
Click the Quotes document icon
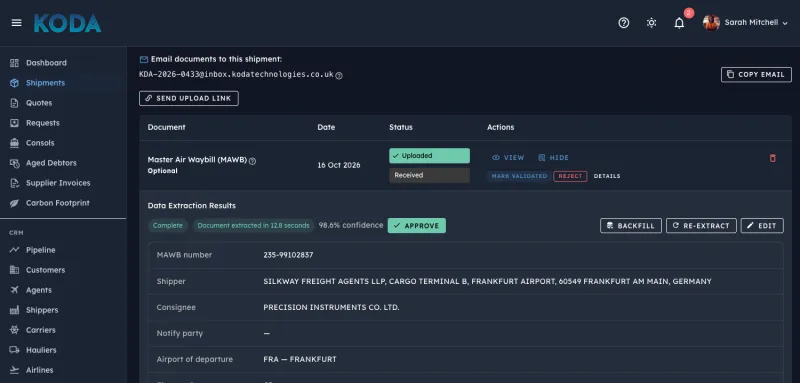pos(14,103)
